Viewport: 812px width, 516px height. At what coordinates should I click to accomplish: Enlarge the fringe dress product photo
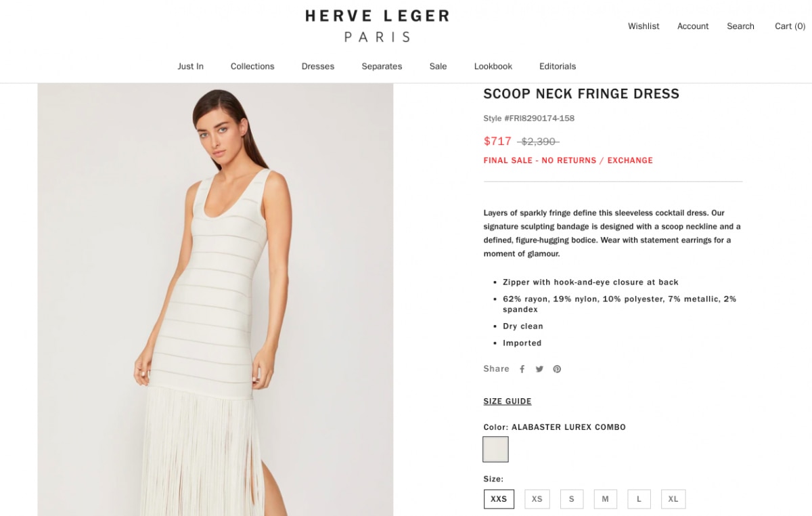click(215, 300)
